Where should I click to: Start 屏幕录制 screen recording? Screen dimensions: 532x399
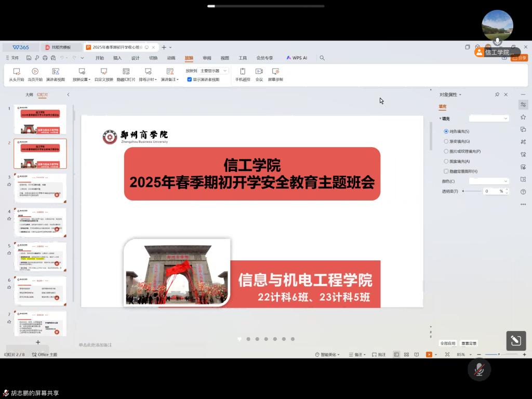click(x=275, y=72)
